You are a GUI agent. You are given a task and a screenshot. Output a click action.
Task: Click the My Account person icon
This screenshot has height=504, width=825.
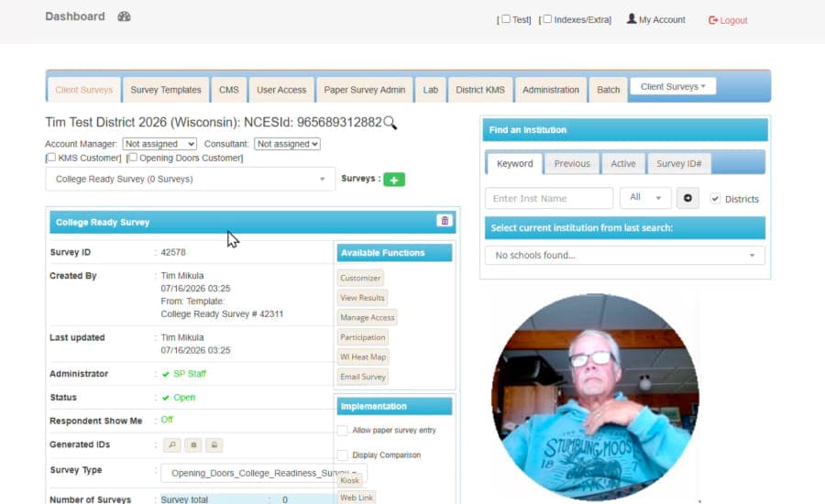[632, 19]
